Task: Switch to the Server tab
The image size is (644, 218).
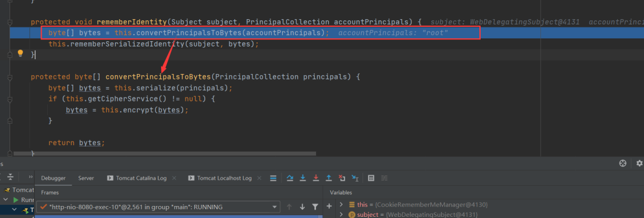Action: [x=86, y=178]
